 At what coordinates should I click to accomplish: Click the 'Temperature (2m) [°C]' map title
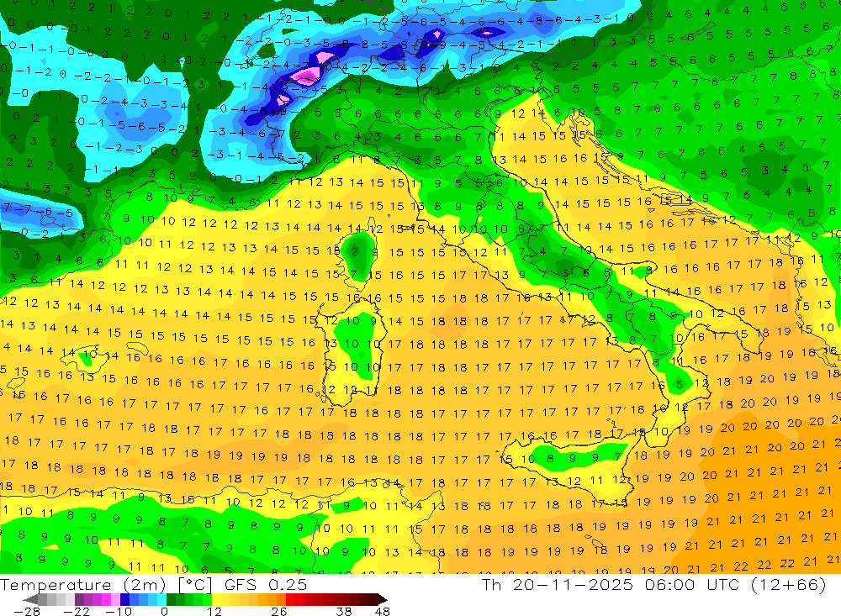[x=107, y=585]
